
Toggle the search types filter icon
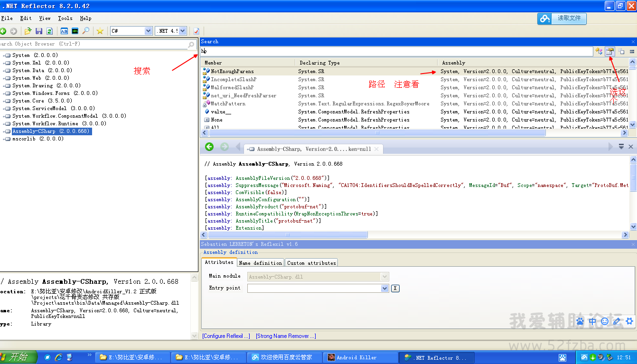[599, 51]
